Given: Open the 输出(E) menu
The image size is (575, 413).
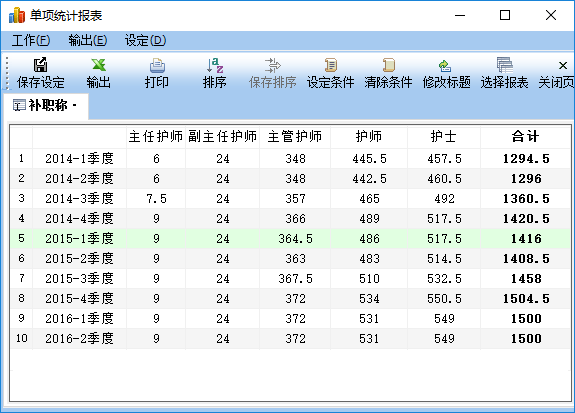Looking at the screenshot, I should (x=88, y=40).
